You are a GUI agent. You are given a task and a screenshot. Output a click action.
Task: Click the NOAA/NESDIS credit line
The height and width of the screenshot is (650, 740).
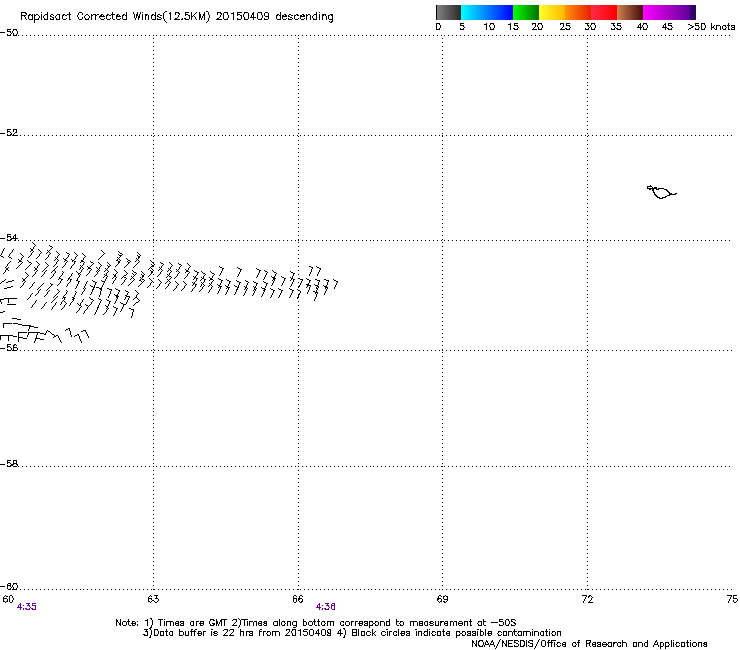coord(589,644)
